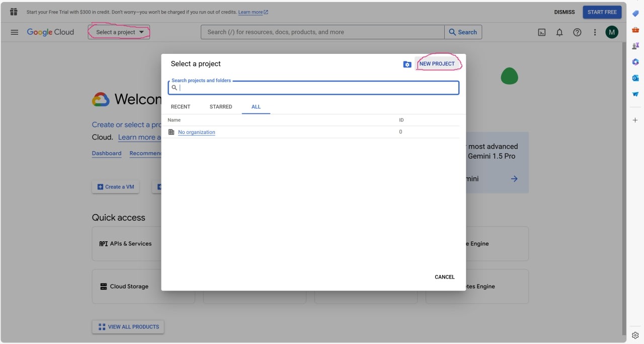Open the Microsoft 365 sidebar icon
The image size is (644, 344).
[x=635, y=62]
